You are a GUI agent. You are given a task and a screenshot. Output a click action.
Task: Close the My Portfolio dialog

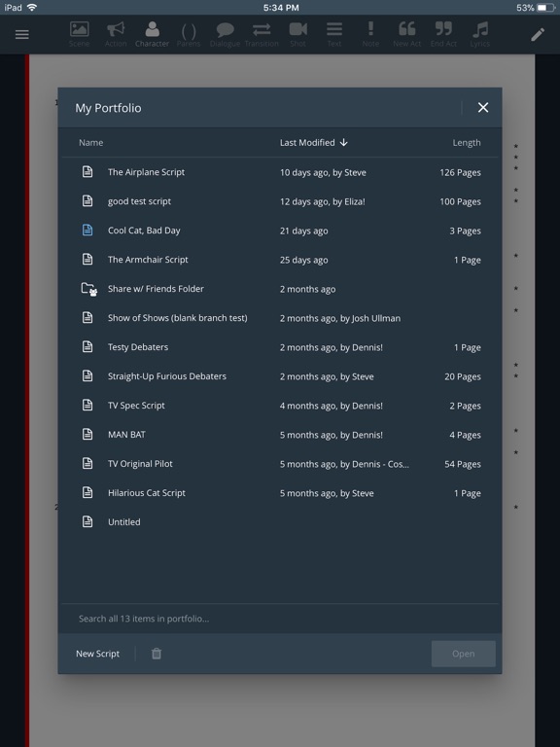pos(483,108)
